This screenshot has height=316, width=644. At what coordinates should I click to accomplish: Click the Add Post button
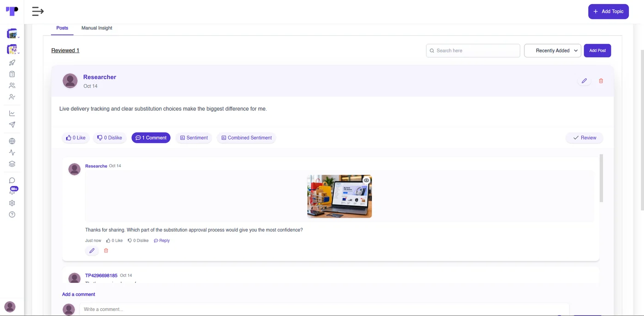point(598,51)
